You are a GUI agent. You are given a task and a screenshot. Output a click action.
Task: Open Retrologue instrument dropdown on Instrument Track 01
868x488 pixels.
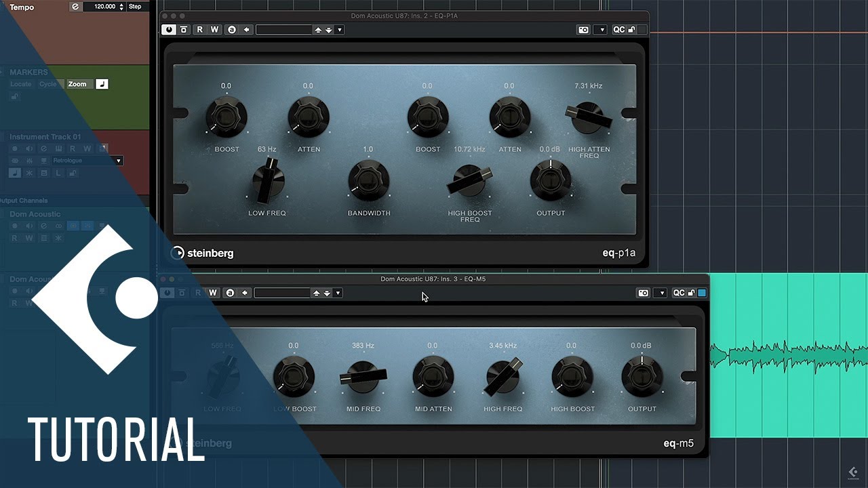87,161
